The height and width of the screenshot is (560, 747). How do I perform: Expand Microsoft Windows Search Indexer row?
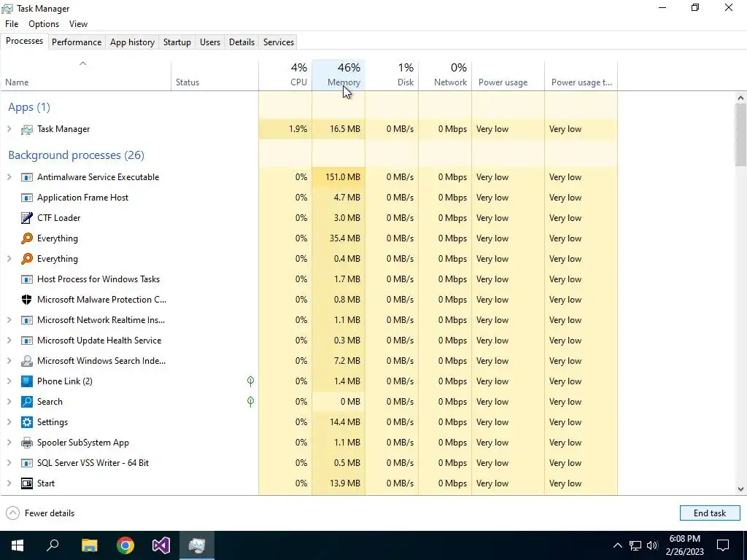[x=9, y=361]
